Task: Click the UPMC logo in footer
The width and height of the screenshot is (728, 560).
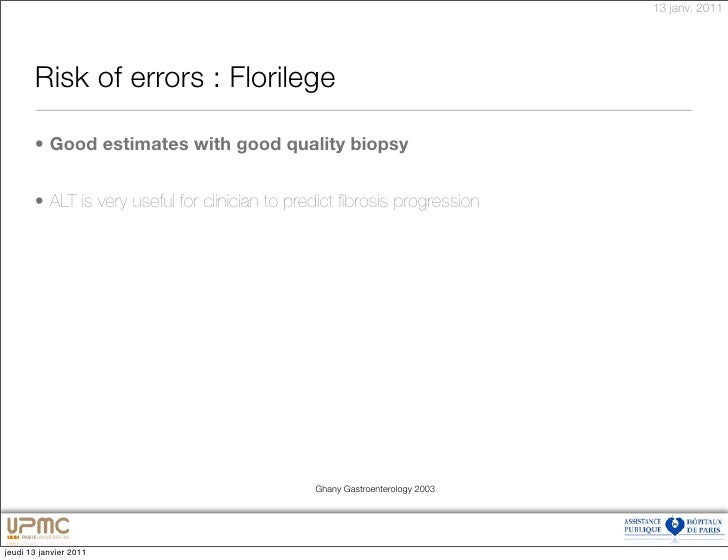Action: [38, 529]
